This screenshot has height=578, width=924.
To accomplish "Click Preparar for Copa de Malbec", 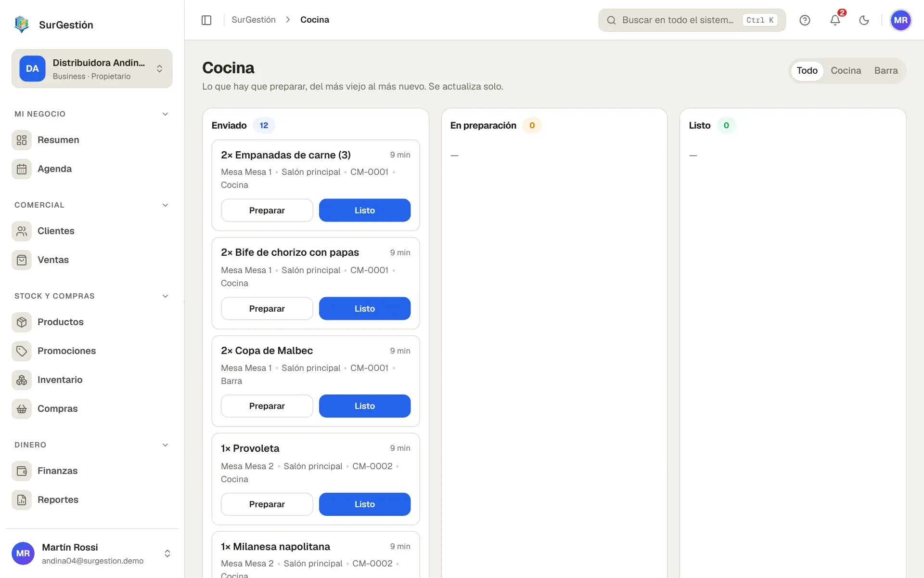I will [x=267, y=406].
